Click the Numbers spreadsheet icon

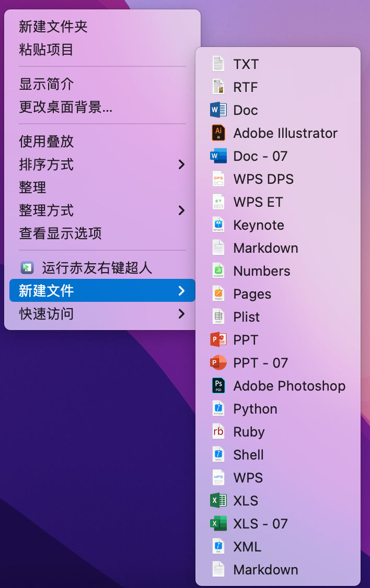click(x=218, y=271)
